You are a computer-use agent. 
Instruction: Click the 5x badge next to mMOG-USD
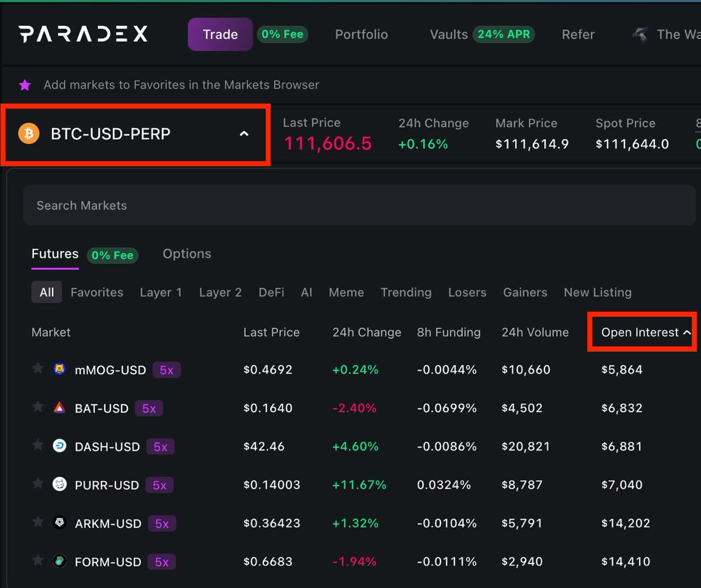point(166,370)
